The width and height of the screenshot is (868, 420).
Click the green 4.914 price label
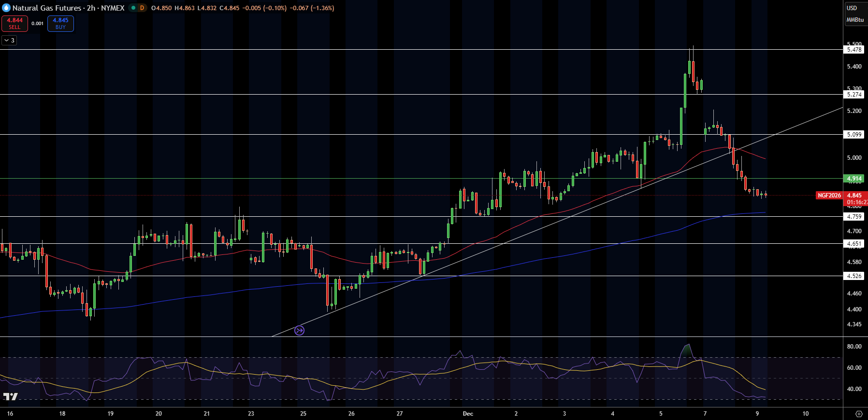pyautogui.click(x=854, y=179)
